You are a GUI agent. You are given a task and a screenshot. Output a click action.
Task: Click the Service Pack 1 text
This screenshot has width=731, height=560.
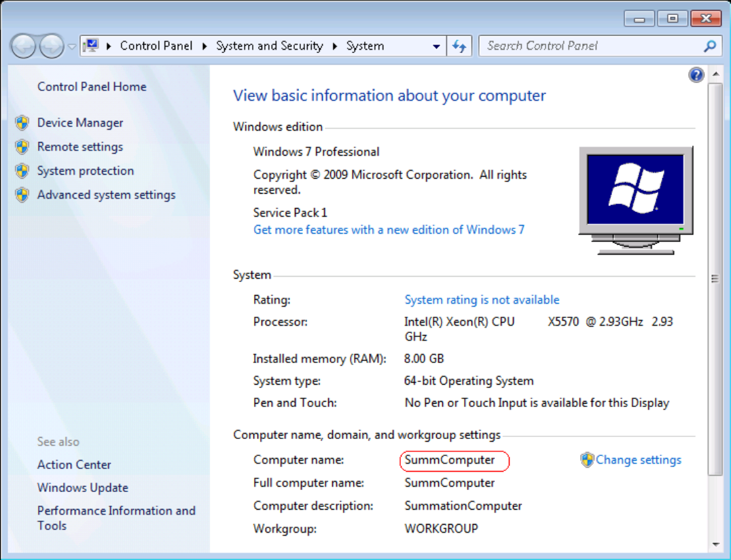(290, 213)
